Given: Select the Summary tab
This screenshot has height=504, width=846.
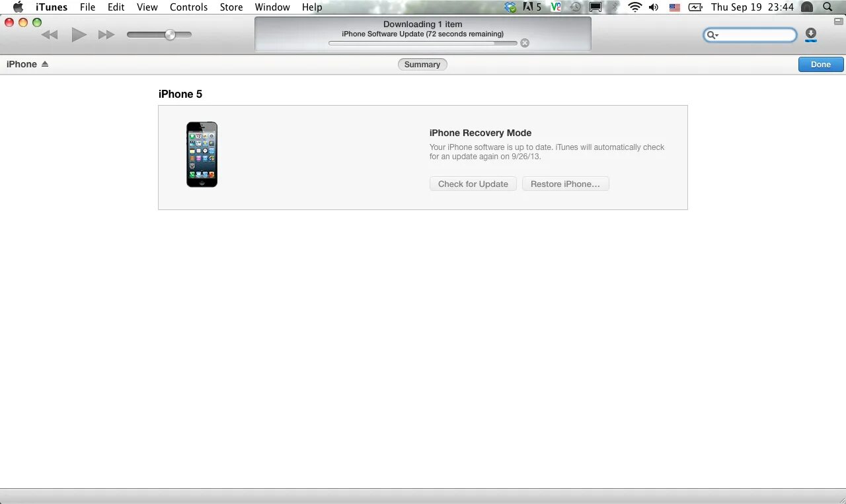Looking at the screenshot, I should click(422, 64).
